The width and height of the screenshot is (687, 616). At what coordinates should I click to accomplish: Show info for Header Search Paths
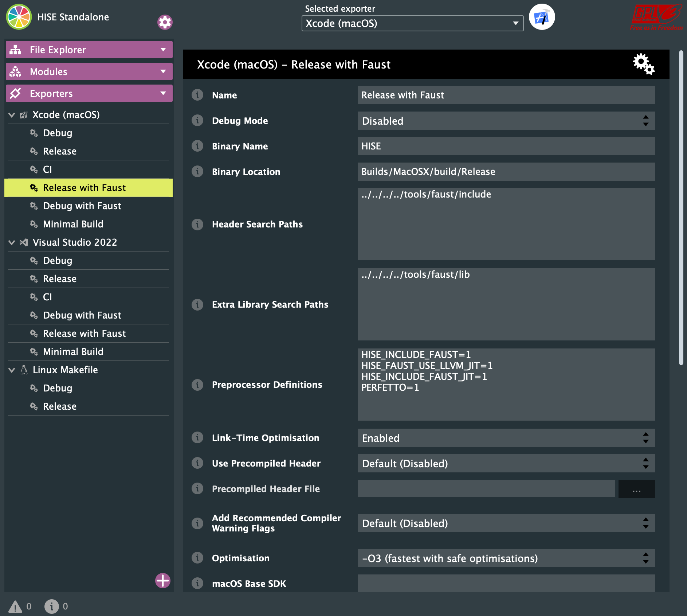pos(197,224)
